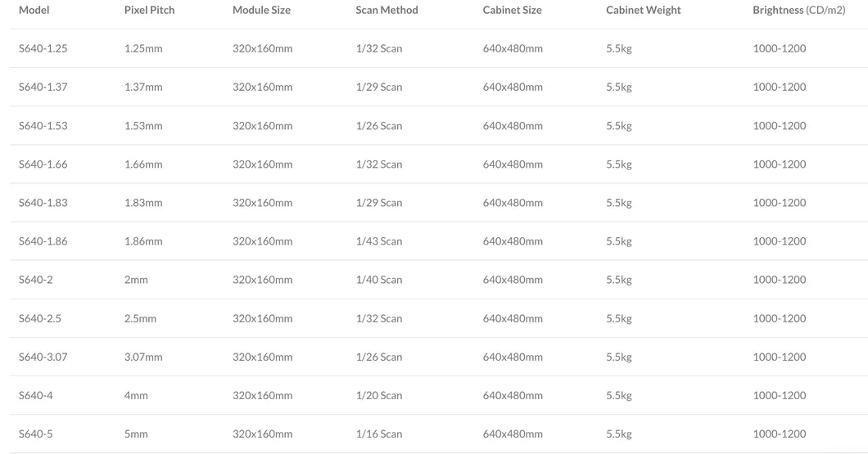Click the Cabinet Size column header

pos(512,10)
